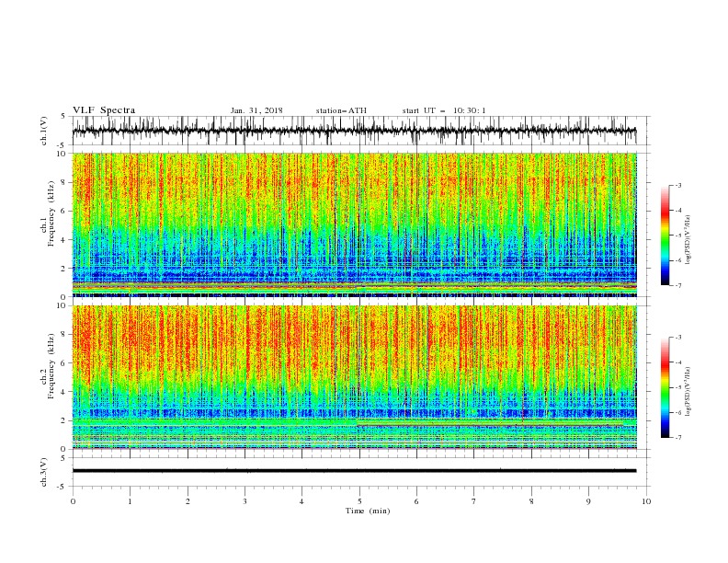The height and width of the screenshot is (563, 728).
Task: Click the "-7" tick on ch.1 colorbar
Action: click(678, 285)
